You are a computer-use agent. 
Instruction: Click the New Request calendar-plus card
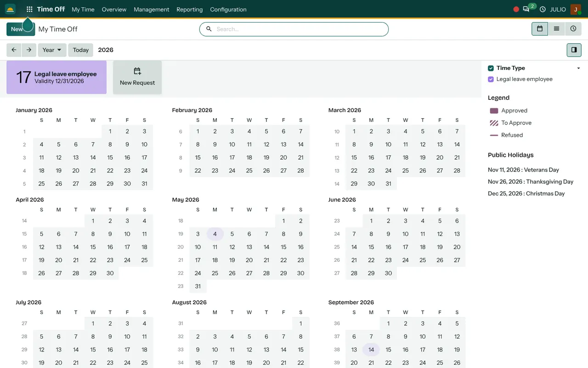(x=137, y=77)
